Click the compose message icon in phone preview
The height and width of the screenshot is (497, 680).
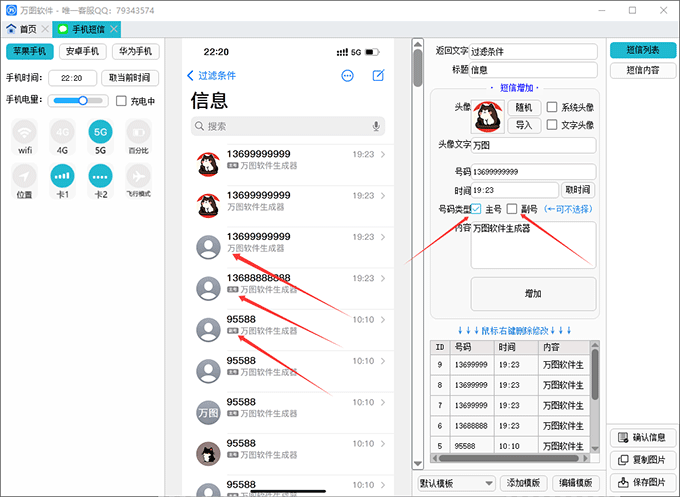click(378, 75)
